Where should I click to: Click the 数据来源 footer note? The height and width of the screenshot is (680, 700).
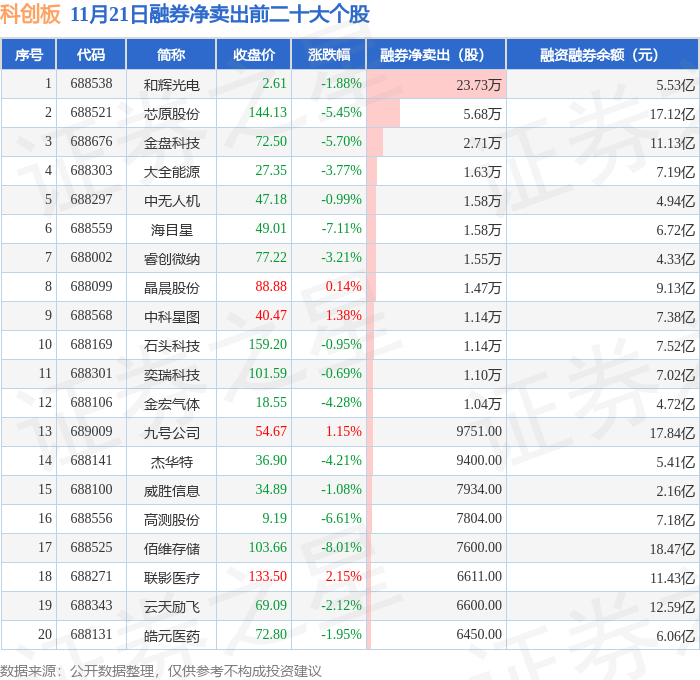point(160,671)
